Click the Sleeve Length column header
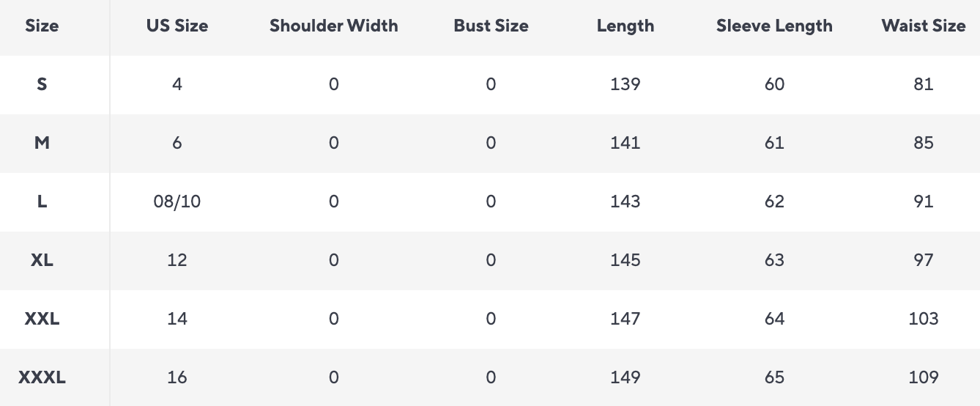The width and height of the screenshot is (980, 406). [774, 26]
